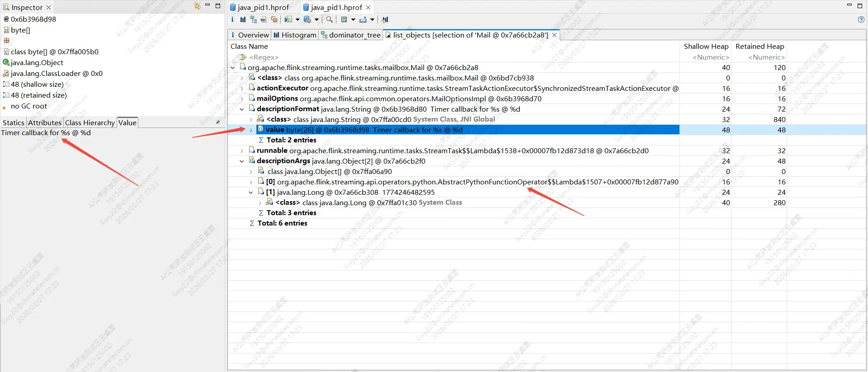868x372 pixels.
Task: Collapse the root Mail @ 0x7a66cb2a8 node
Action: (x=233, y=68)
